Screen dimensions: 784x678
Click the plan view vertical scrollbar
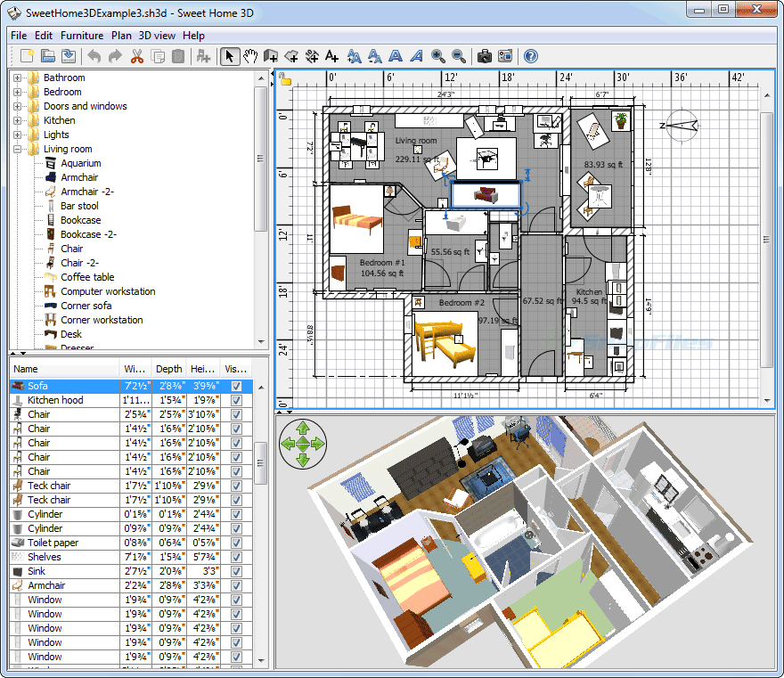766,239
